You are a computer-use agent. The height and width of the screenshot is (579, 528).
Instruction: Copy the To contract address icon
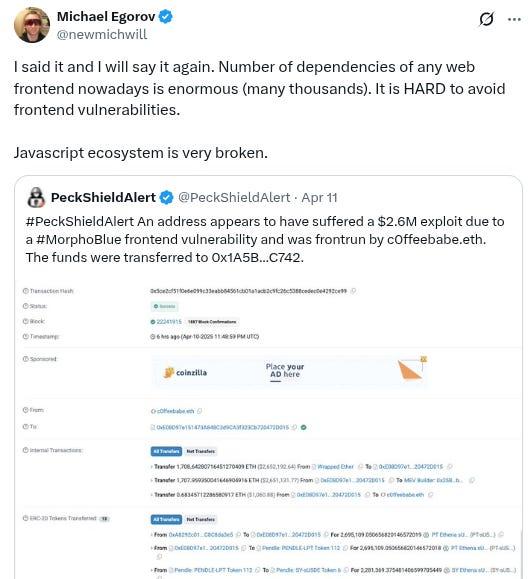(294, 427)
